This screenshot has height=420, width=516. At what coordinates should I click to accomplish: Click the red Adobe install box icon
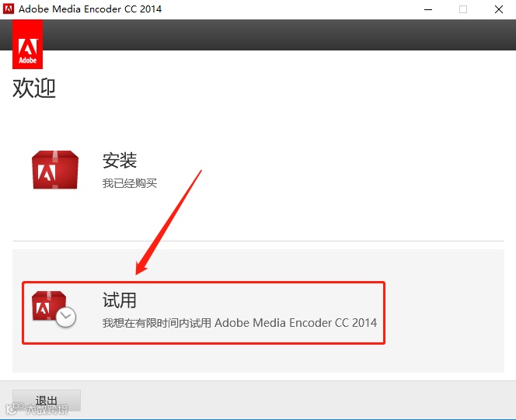coord(55,170)
